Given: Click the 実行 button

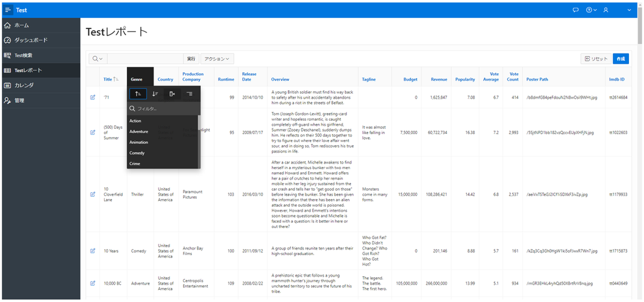Looking at the screenshot, I should [191, 59].
